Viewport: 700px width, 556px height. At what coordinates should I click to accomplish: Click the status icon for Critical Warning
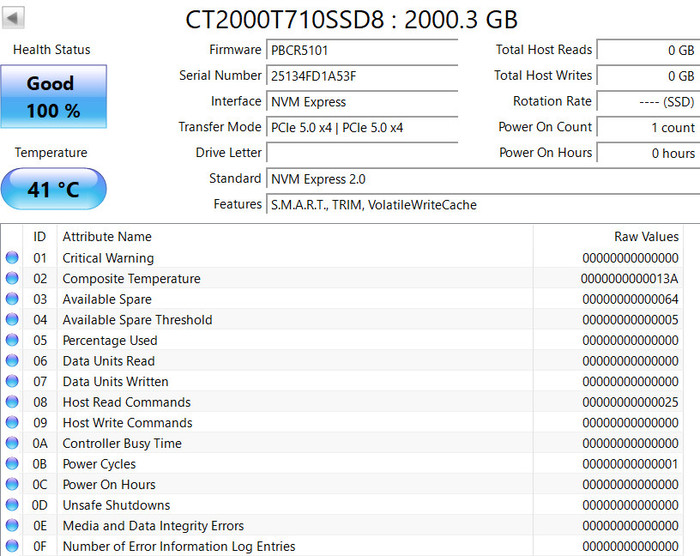[x=12, y=258]
